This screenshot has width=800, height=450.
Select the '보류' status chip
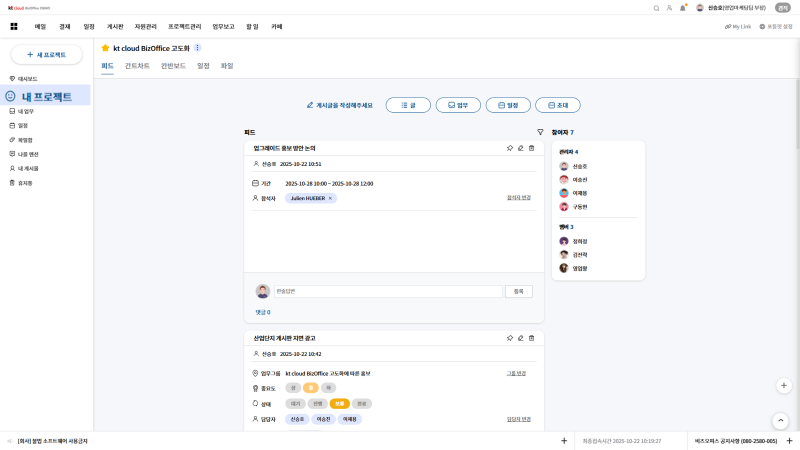[x=340, y=404]
